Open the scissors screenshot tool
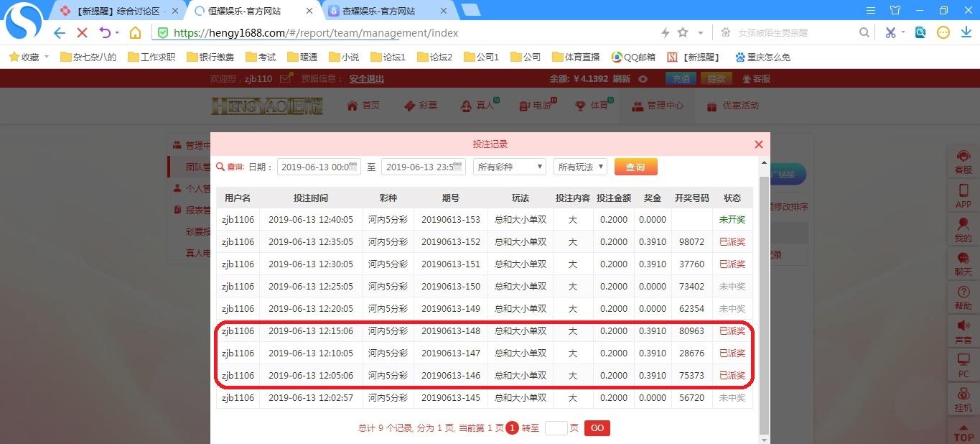The image size is (980, 444). (x=890, y=32)
